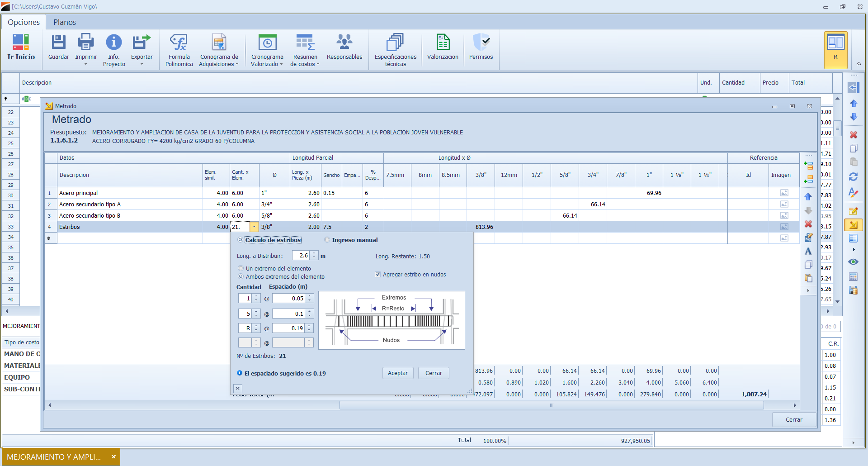Expand the Resumen de costos menu

pos(318,64)
